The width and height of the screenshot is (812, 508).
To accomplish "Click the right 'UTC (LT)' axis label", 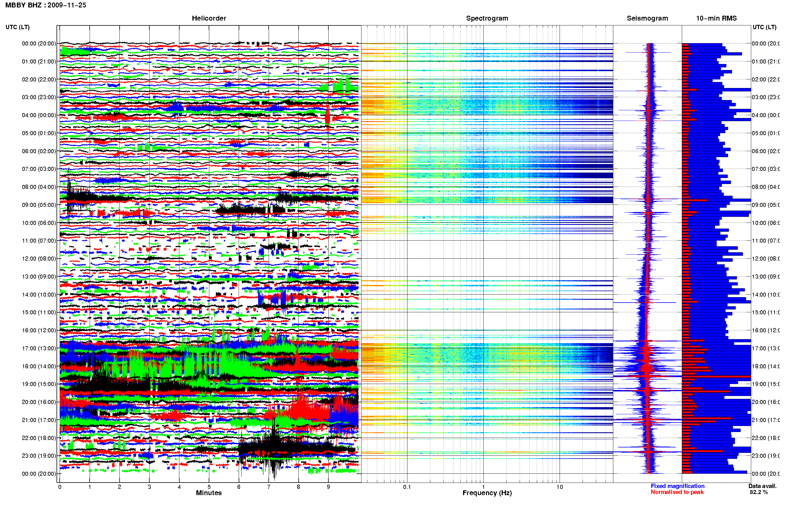I will pos(764,27).
